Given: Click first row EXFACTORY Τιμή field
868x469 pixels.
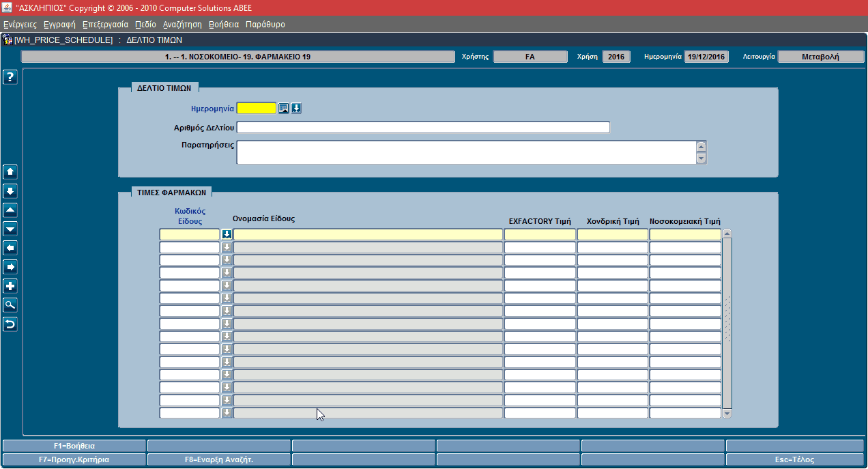Looking at the screenshot, I should 540,234.
